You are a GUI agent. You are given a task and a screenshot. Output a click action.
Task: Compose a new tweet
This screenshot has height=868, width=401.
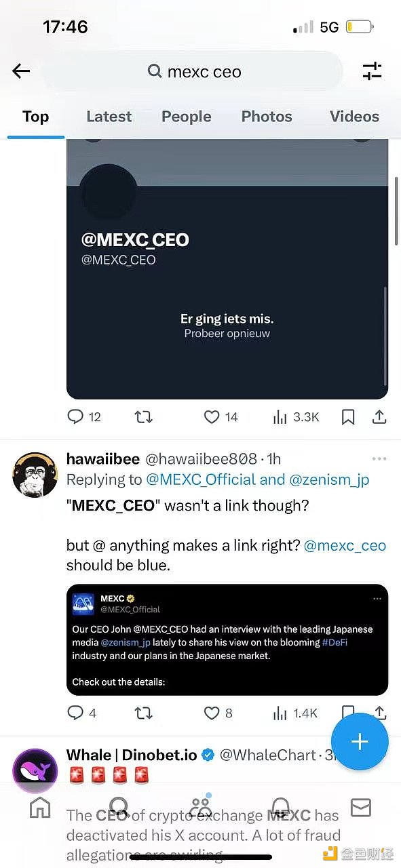click(x=360, y=742)
